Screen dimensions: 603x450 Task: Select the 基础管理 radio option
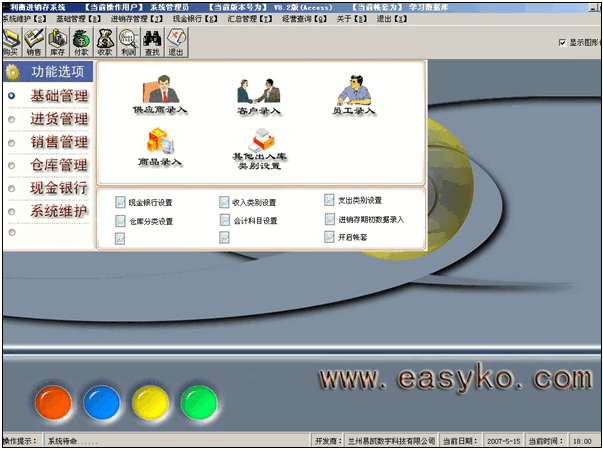tap(12, 96)
